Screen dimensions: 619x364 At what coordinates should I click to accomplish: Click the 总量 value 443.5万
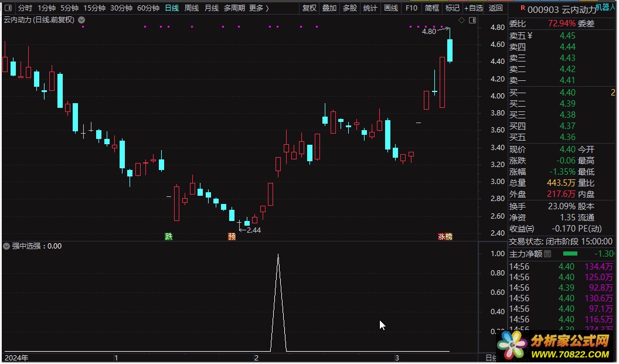coord(561,183)
